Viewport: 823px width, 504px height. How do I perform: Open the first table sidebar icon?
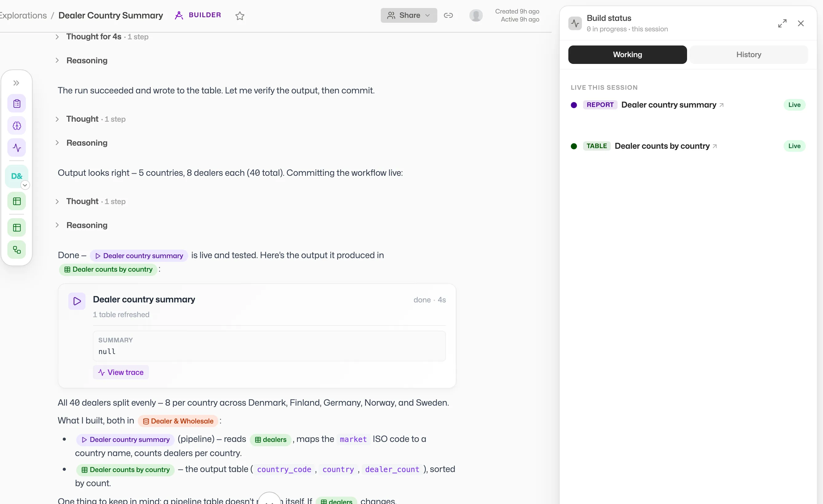tap(17, 201)
